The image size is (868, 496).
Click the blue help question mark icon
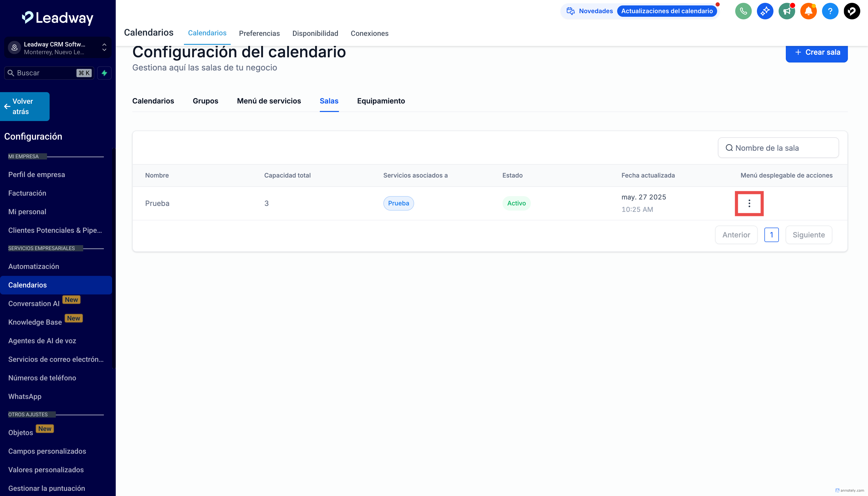pos(830,11)
